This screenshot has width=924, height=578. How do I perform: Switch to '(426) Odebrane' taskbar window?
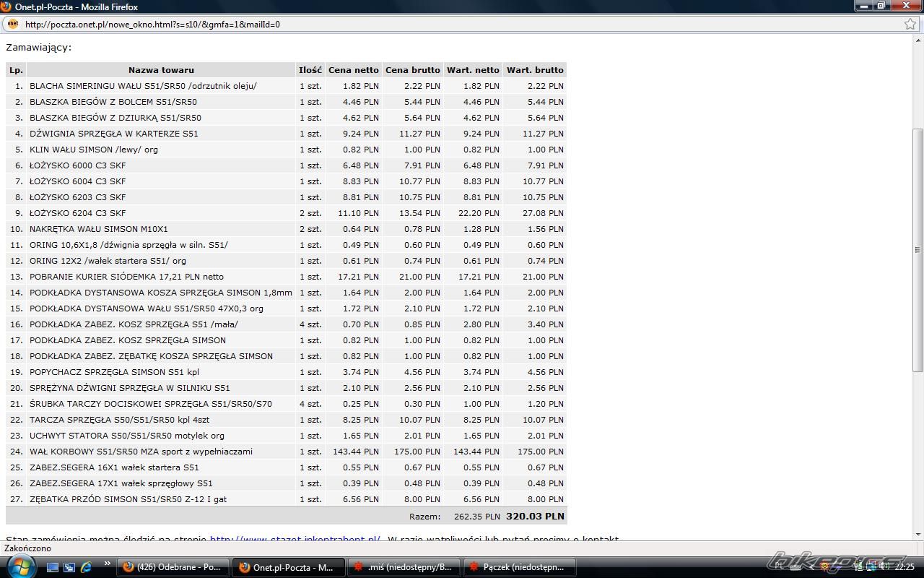(x=173, y=567)
